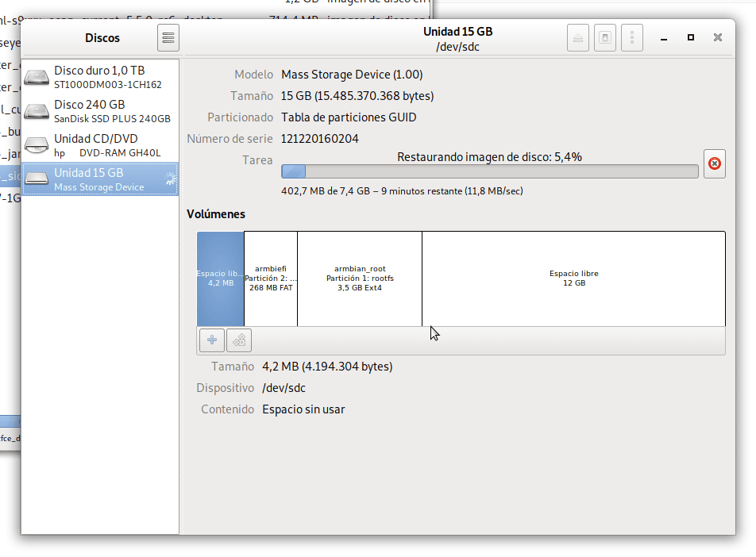Click the restore image progress bar
756x557 pixels.
click(490, 171)
